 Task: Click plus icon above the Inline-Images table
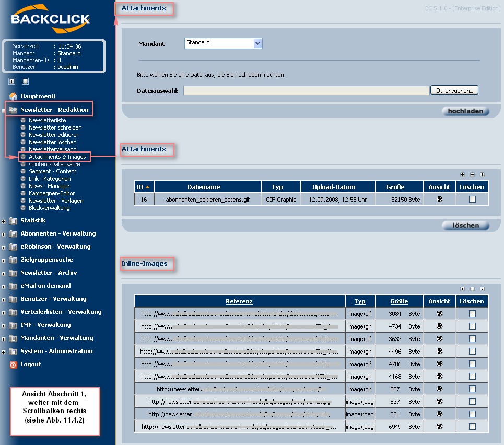point(462,289)
